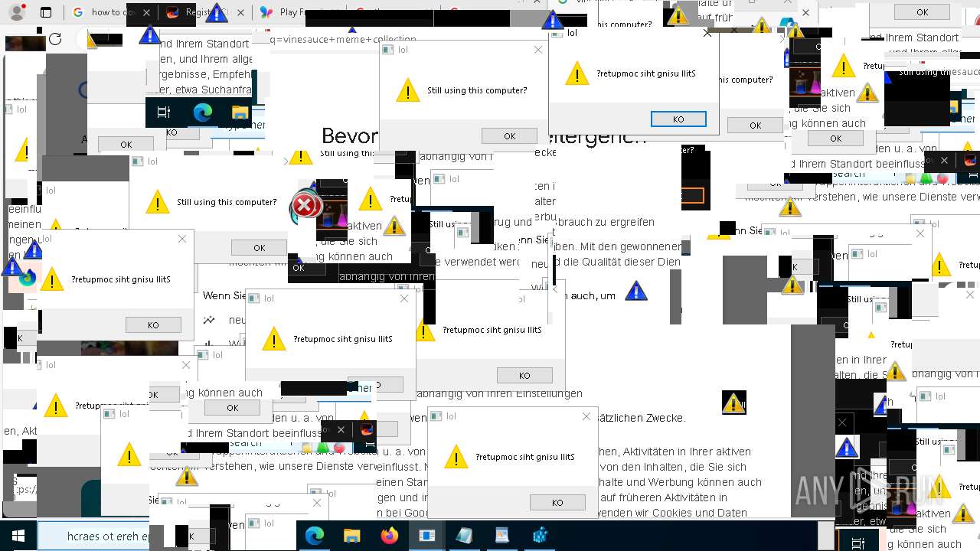Open the notepad-style app in taskbar
The height and width of the screenshot is (551, 980).
click(x=464, y=536)
